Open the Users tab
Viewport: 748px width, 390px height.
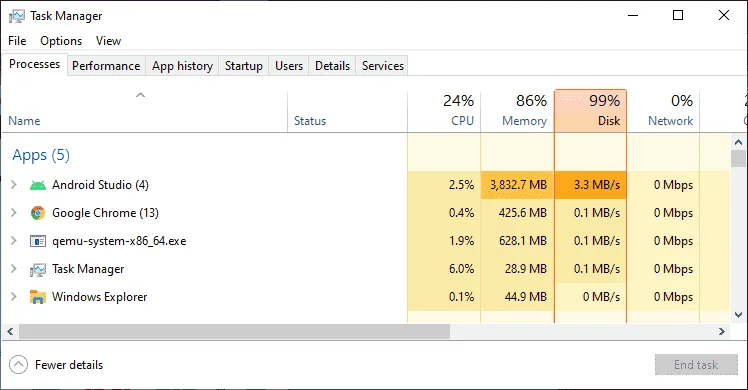[x=289, y=66]
